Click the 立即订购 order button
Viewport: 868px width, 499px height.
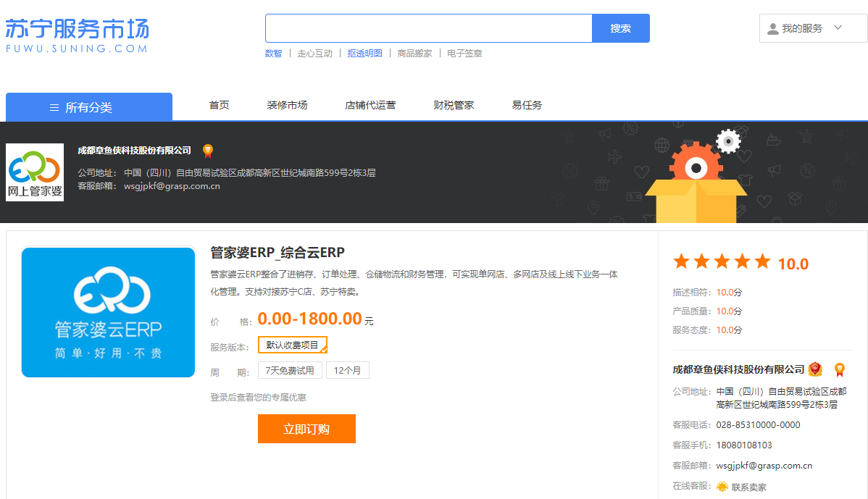(306, 429)
